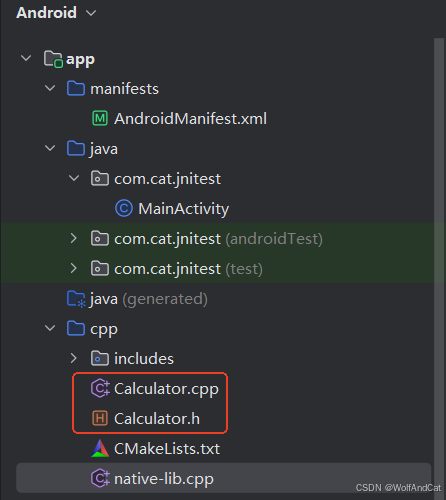The height and width of the screenshot is (500, 446).
Task: Click the CMakeLists.txt CMake icon
Action: tap(100, 448)
